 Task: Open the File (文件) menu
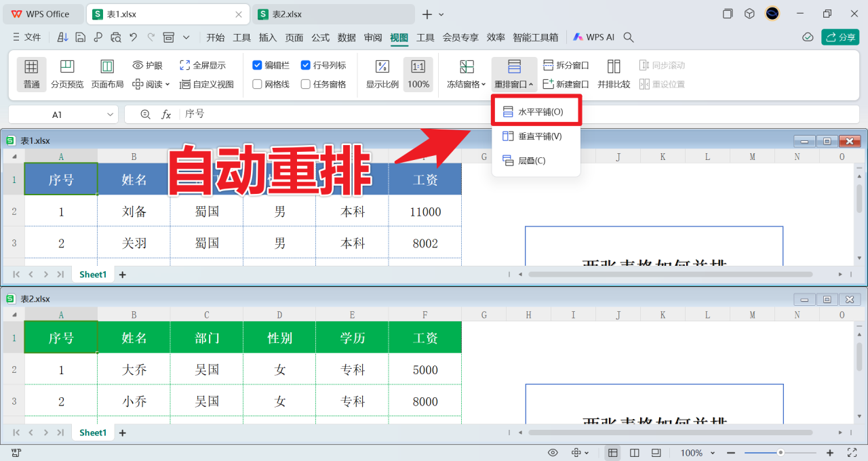click(x=27, y=37)
